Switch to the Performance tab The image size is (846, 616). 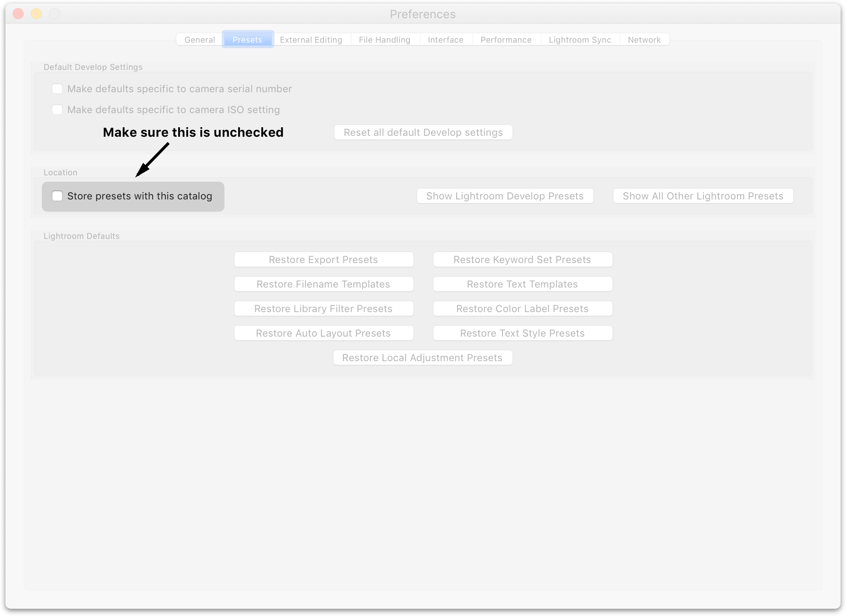point(506,40)
